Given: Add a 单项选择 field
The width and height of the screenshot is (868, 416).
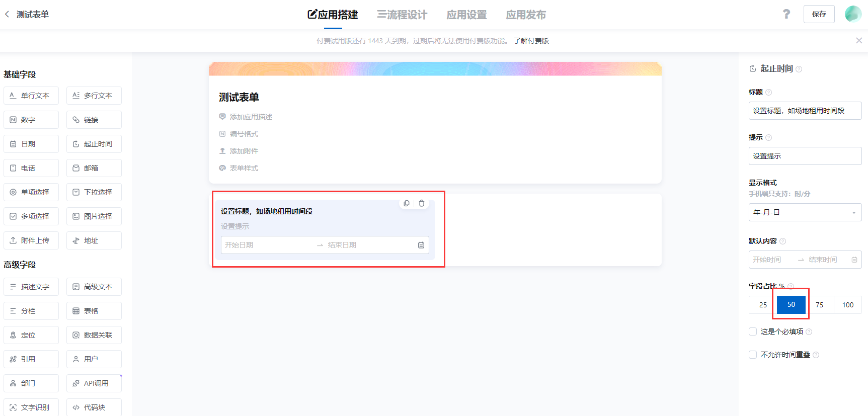Looking at the screenshot, I should pos(31,192).
